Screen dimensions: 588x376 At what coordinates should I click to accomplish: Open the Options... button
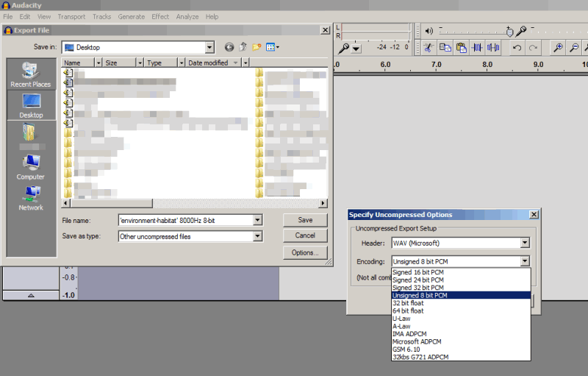coord(304,252)
